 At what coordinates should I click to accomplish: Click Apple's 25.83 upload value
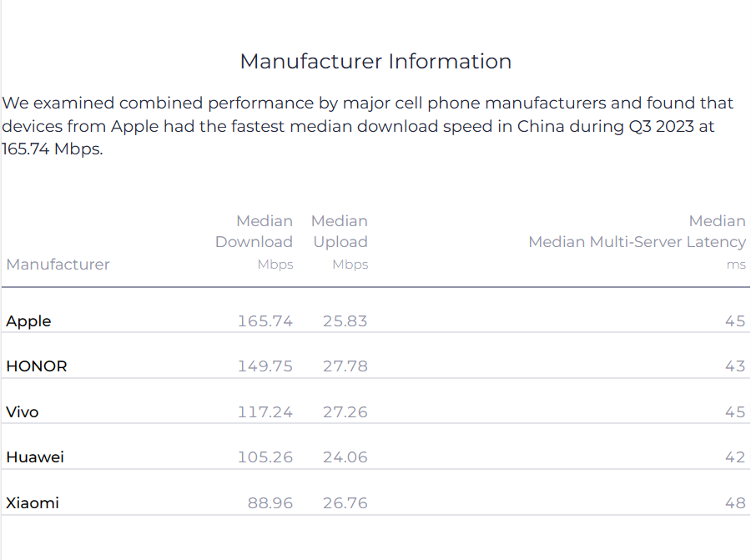point(345,321)
